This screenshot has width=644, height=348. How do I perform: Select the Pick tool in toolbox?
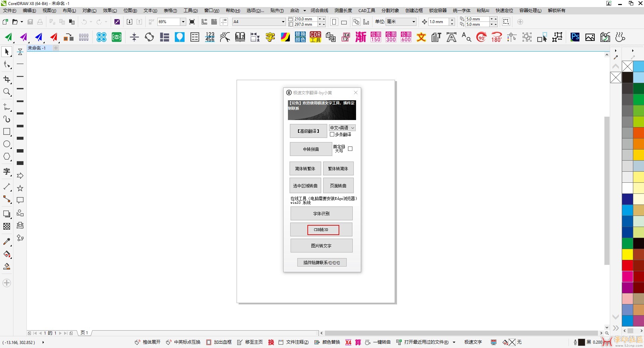pos(7,52)
